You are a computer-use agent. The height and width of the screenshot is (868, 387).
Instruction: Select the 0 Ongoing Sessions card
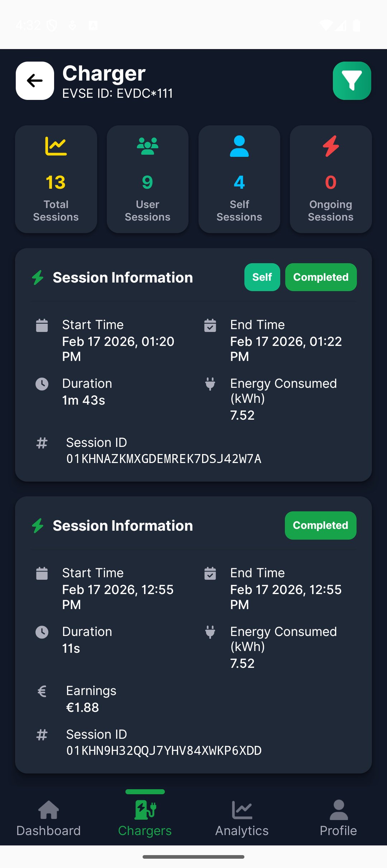coord(331,179)
